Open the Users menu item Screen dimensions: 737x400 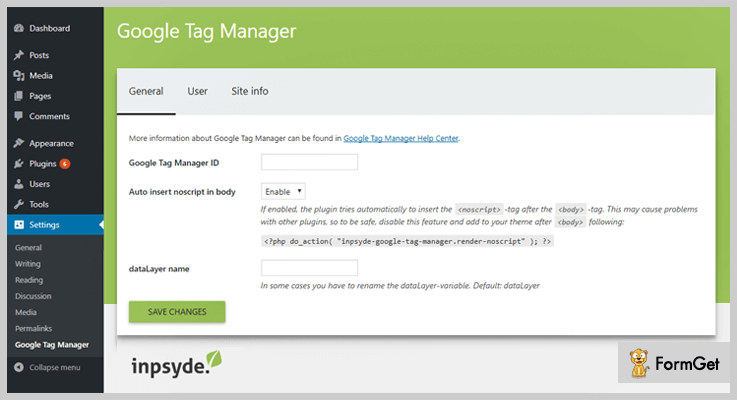[55, 184]
